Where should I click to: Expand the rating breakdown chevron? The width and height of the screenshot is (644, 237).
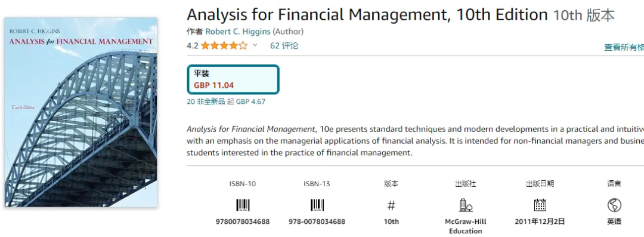(x=255, y=45)
